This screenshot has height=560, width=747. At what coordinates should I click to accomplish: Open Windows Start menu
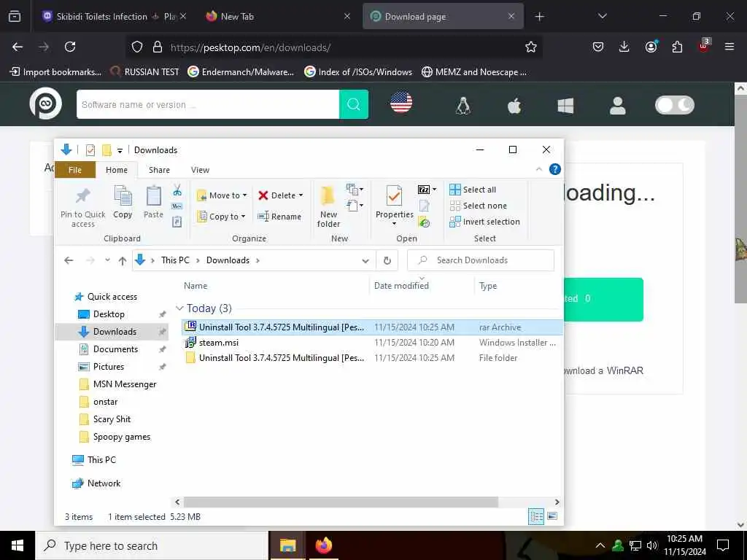click(x=18, y=545)
